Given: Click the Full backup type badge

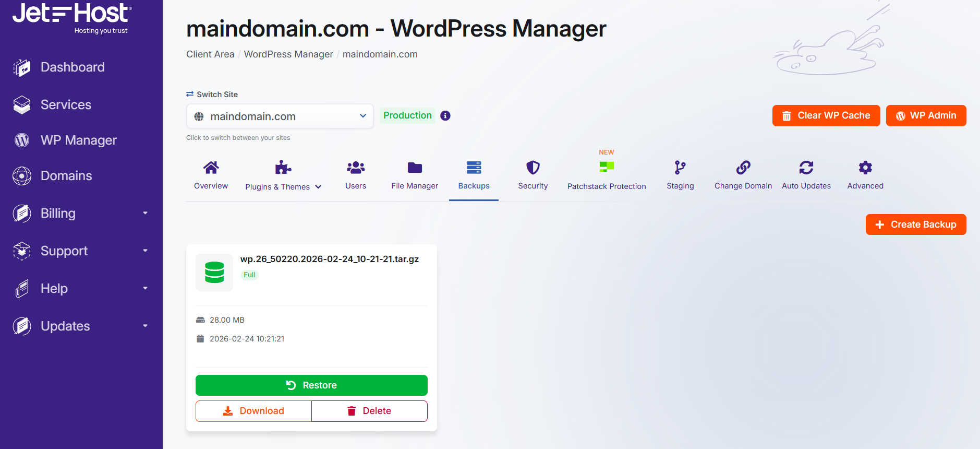Looking at the screenshot, I should pyautogui.click(x=249, y=275).
